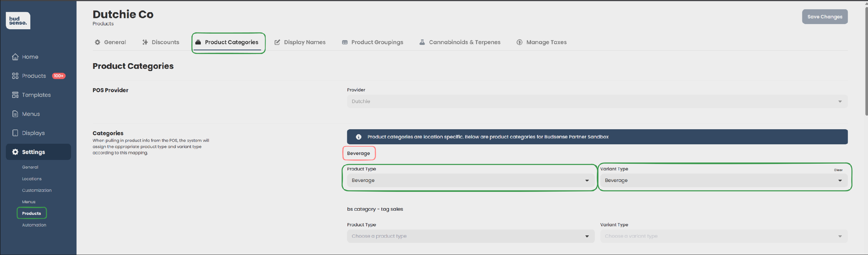Click the Templates layout icon

point(15,95)
